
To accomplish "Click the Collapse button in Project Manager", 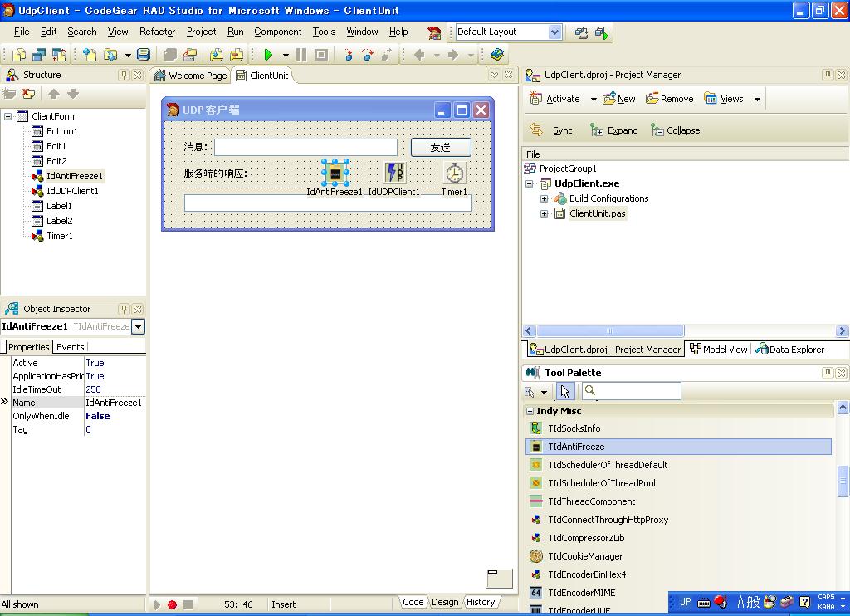I will tap(676, 130).
